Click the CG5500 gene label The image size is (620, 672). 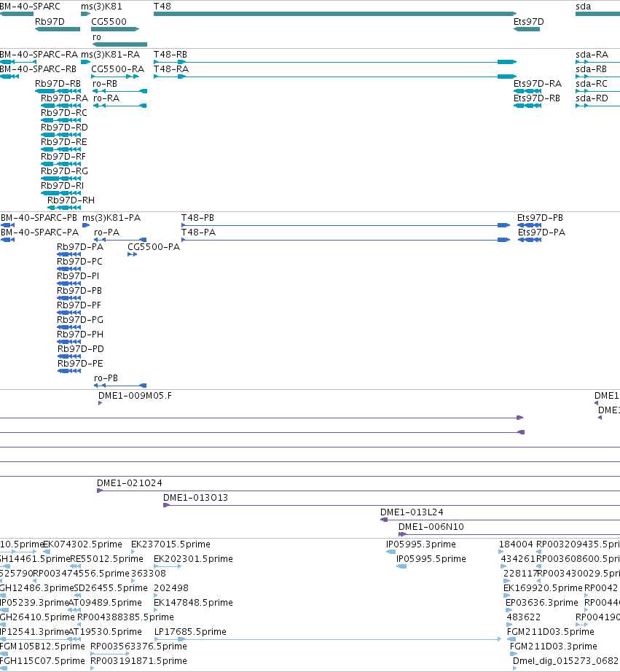coord(109,22)
